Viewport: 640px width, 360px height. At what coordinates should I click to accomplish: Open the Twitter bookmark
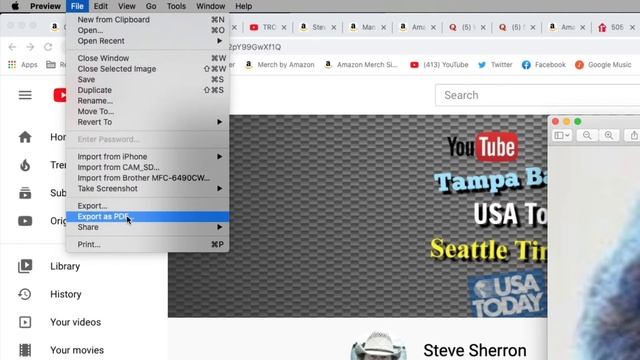(x=495, y=64)
